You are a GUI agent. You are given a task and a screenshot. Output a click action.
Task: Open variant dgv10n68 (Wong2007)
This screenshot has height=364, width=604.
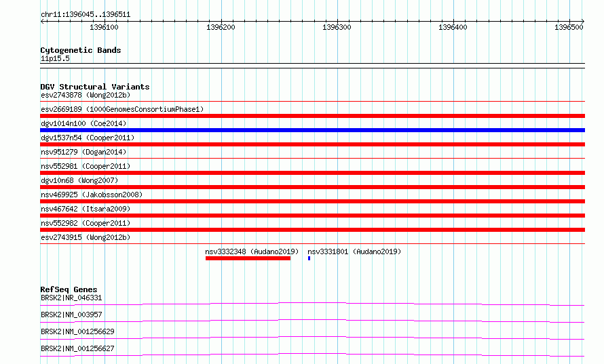pyautogui.click(x=79, y=180)
